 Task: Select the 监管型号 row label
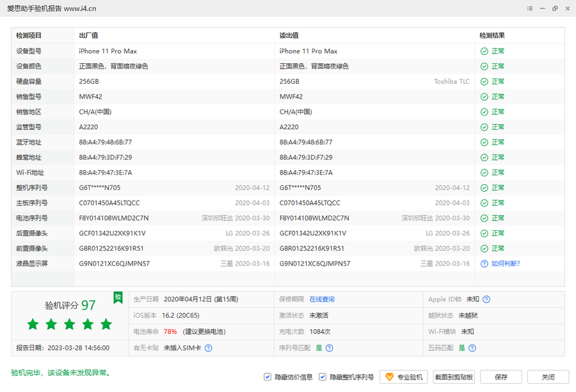[x=29, y=127]
